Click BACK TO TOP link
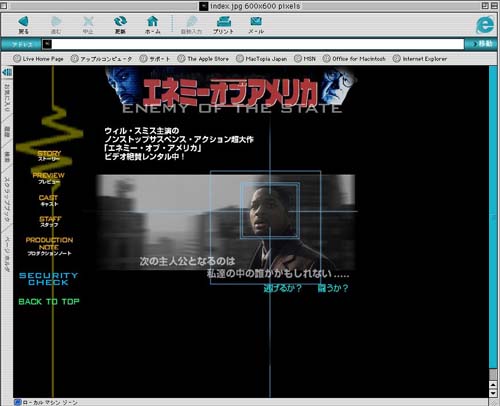 49,302
